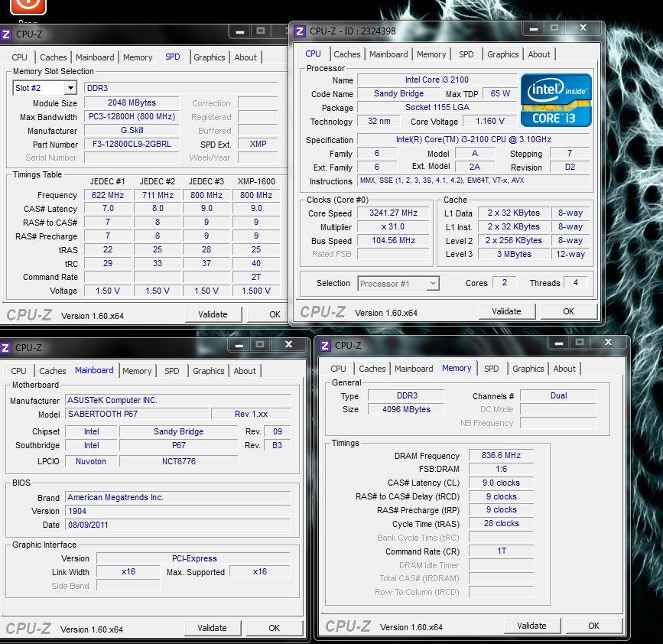Open CPU tab in SPD window
This screenshot has height=644, width=663.
click(19, 57)
